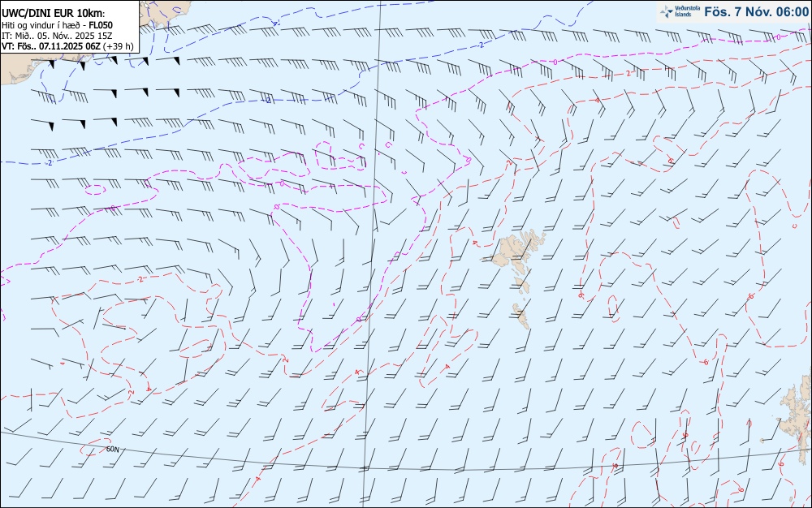The width and height of the screenshot is (812, 508).
Task: Click the "Fös. 7 Nóv. 06:00" timestamp
Action: [x=756, y=11]
